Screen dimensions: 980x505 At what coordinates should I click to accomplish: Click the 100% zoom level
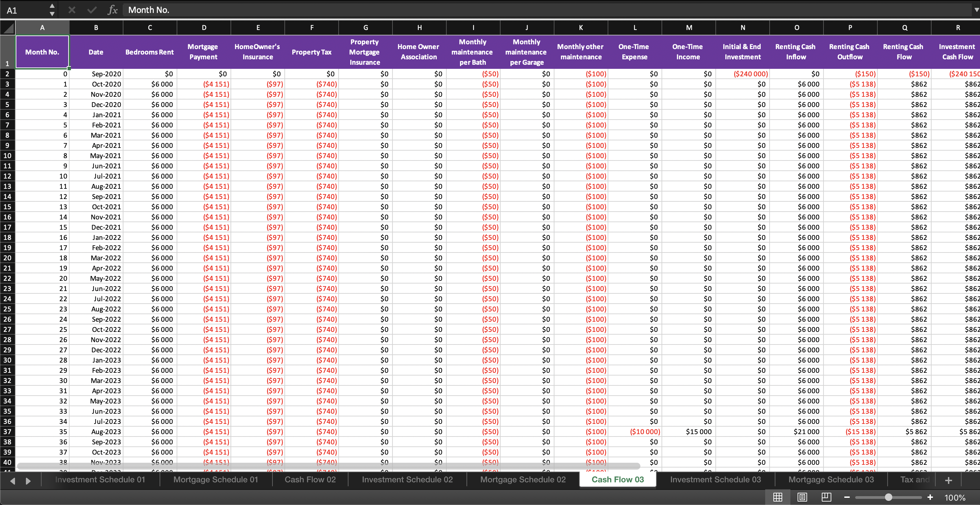954,498
